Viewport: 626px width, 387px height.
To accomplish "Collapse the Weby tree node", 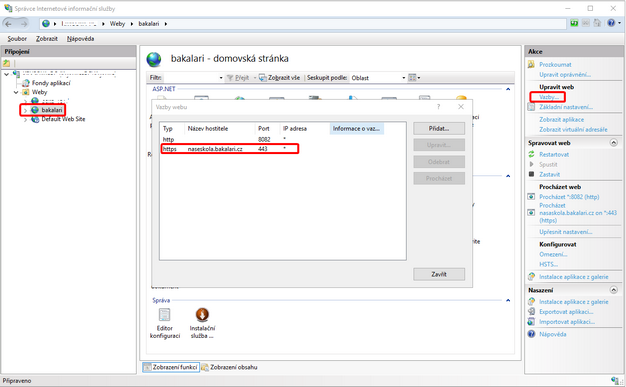I will [16, 92].
